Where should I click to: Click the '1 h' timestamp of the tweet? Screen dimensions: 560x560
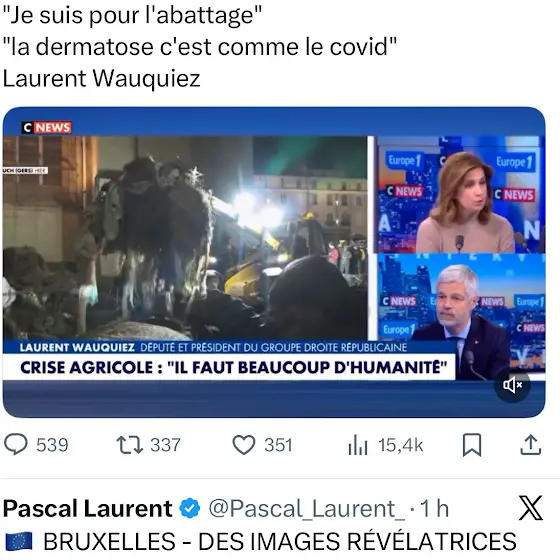pos(434,508)
